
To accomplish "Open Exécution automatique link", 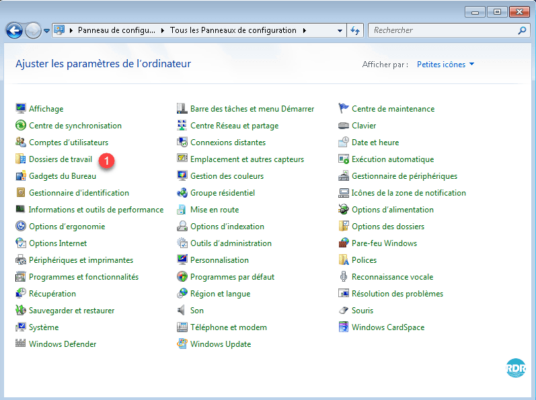I will point(392,159).
